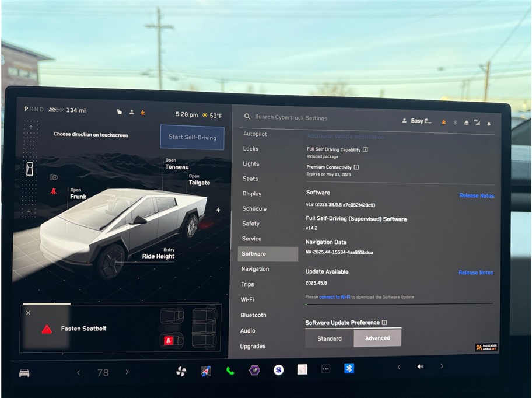Viewport: 532px width, 398px height.
Task: Dismiss the Fasten Seatbelt alert
Action: point(28,313)
